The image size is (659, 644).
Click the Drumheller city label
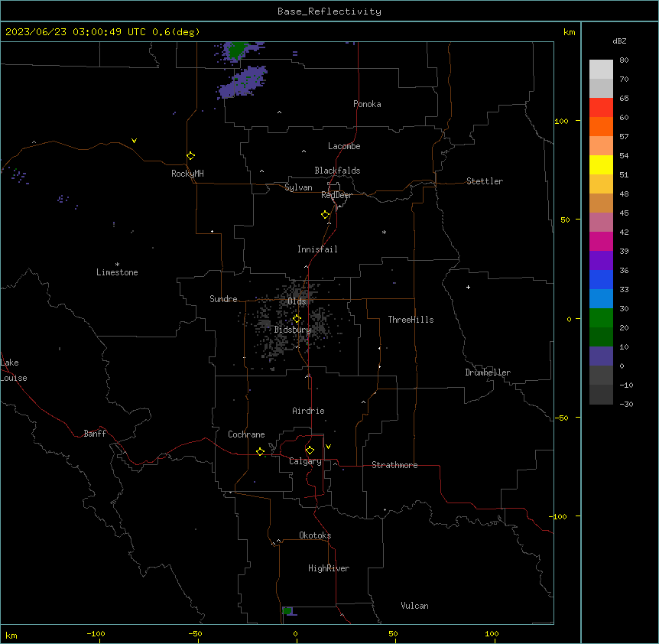point(488,372)
